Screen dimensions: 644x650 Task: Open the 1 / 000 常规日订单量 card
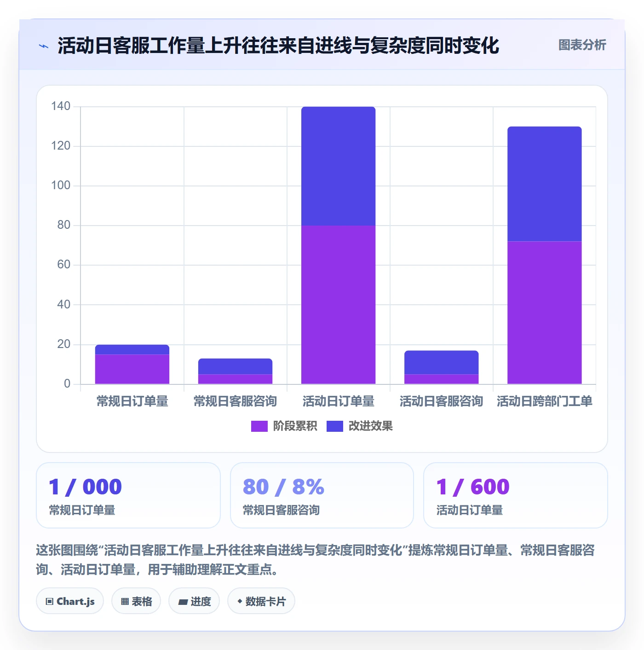click(128, 495)
